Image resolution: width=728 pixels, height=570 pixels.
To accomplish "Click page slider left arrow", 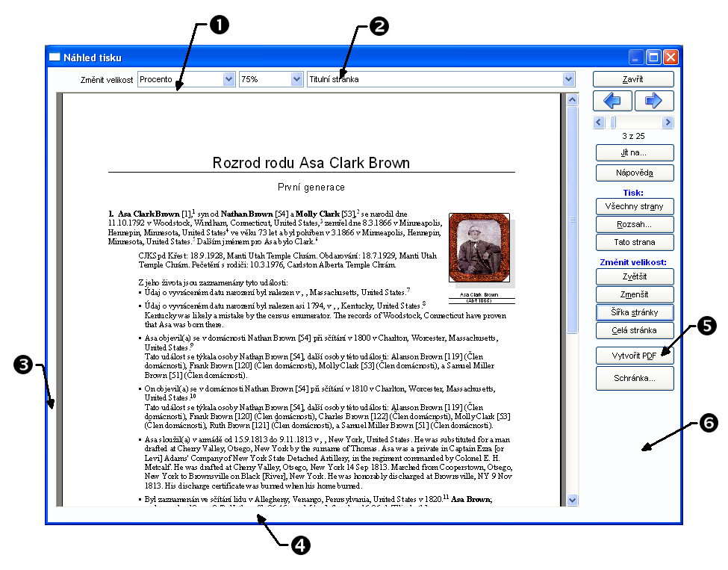I will pos(599,122).
